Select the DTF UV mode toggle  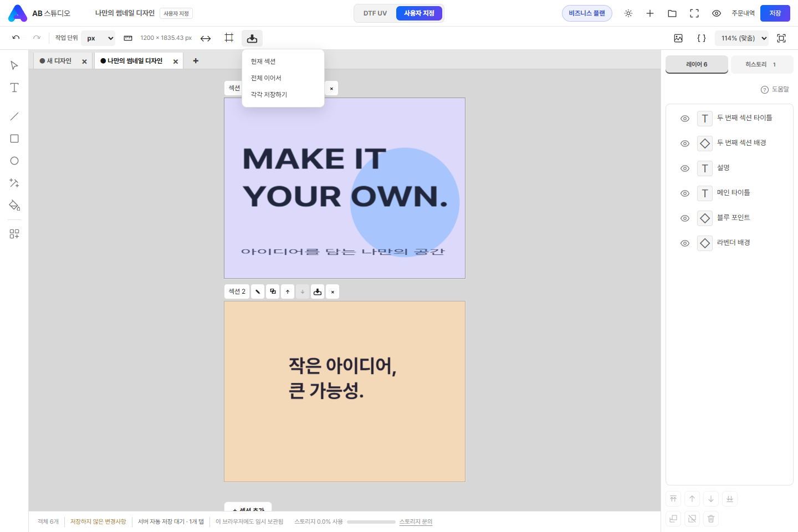pos(375,13)
